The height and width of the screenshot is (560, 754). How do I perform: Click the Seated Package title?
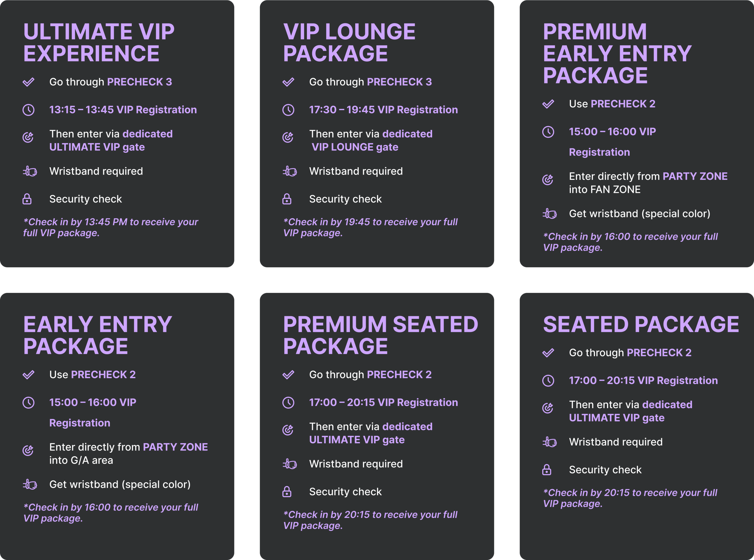pyautogui.click(x=641, y=324)
